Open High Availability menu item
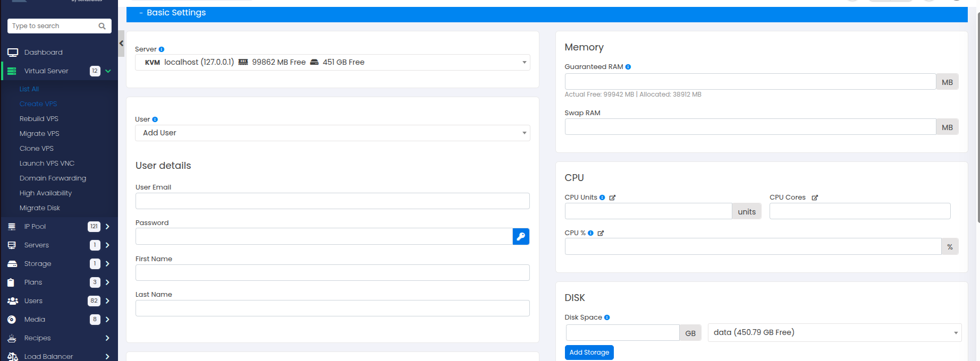The height and width of the screenshot is (361, 980). 46,193
